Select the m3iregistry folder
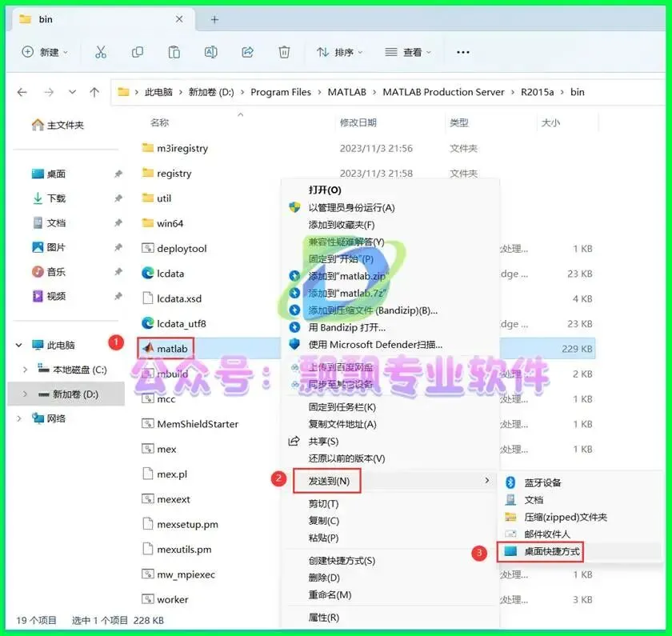 click(x=175, y=148)
